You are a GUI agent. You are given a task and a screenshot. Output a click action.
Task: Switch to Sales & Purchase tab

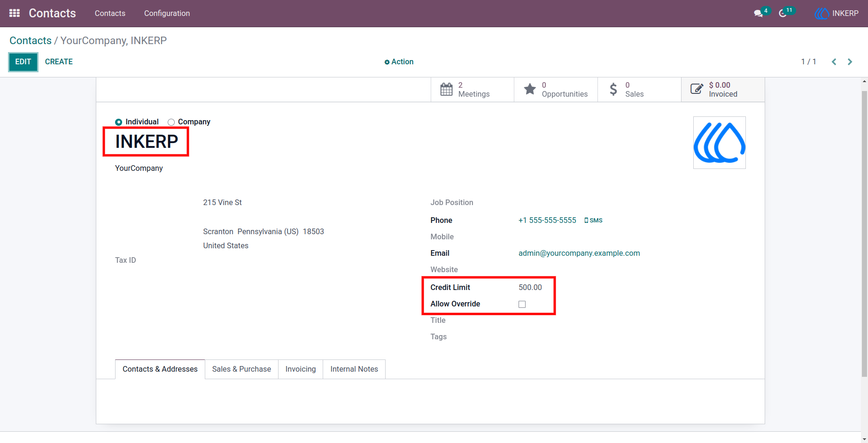click(x=241, y=369)
